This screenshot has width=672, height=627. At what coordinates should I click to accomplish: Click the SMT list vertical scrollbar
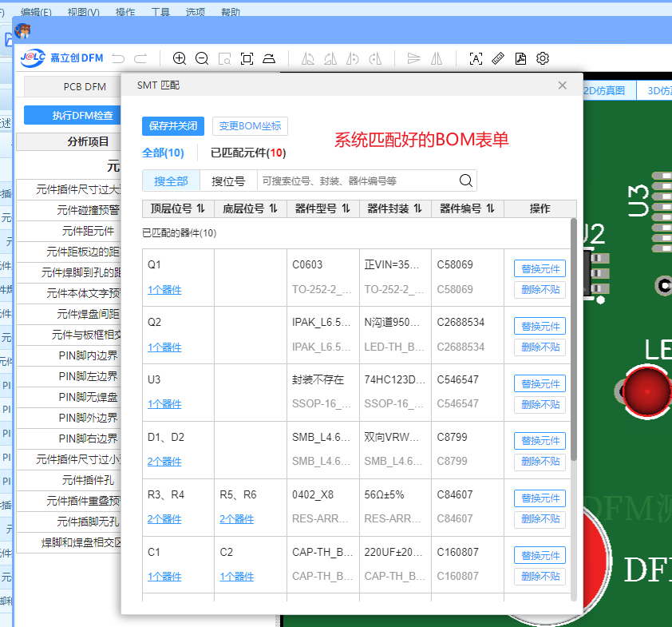click(573, 339)
